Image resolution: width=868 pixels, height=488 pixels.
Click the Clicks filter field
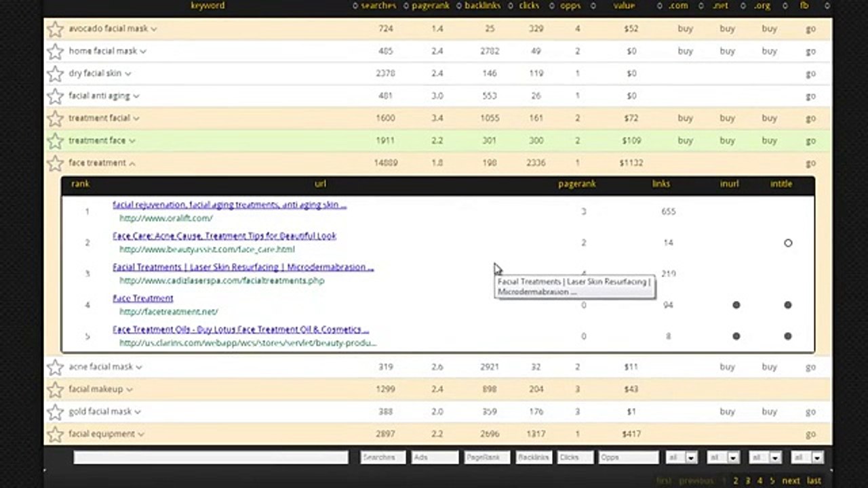(575, 457)
